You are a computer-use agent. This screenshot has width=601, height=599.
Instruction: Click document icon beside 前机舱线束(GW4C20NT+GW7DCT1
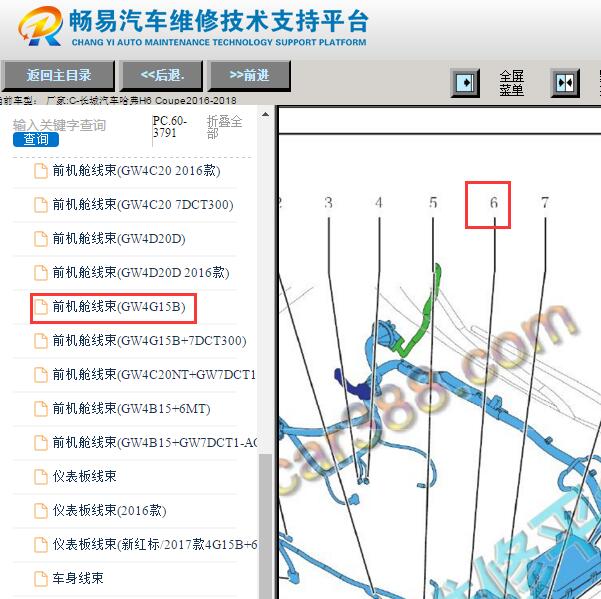[41, 375]
